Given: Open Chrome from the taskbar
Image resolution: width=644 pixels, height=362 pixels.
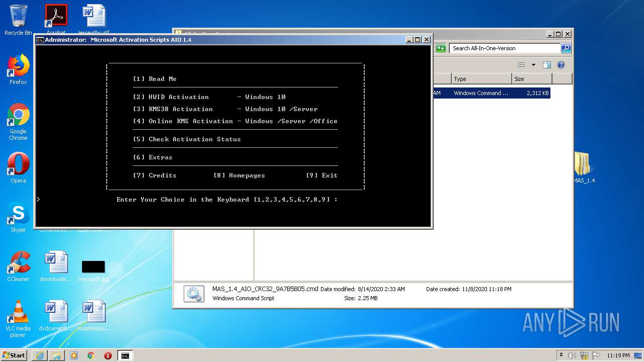Looking at the screenshot, I should (x=91, y=355).
